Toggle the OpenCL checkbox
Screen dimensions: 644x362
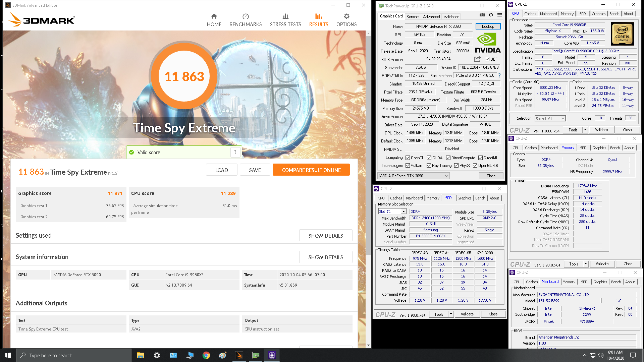(x=408, y=158)
